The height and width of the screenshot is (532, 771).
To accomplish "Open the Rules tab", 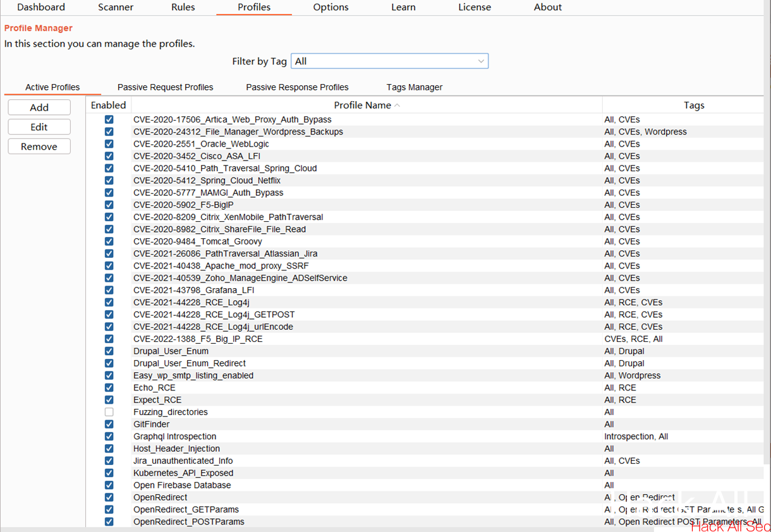I will point(183,7).
